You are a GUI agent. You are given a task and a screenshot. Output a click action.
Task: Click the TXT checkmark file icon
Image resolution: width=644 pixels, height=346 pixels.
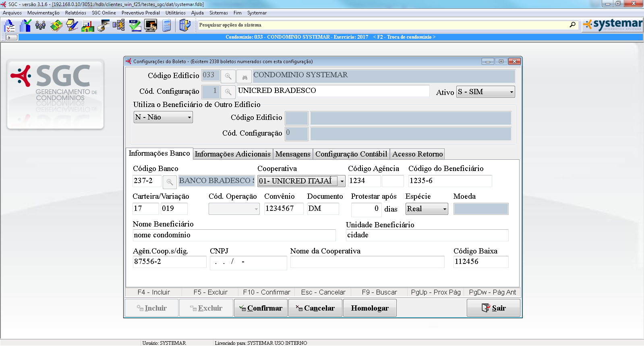pyautogui.click(x=135, y=26)
